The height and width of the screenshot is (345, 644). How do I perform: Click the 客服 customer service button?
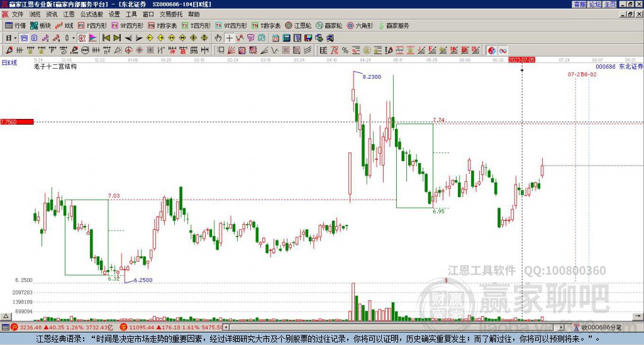[x=579, y=4]
